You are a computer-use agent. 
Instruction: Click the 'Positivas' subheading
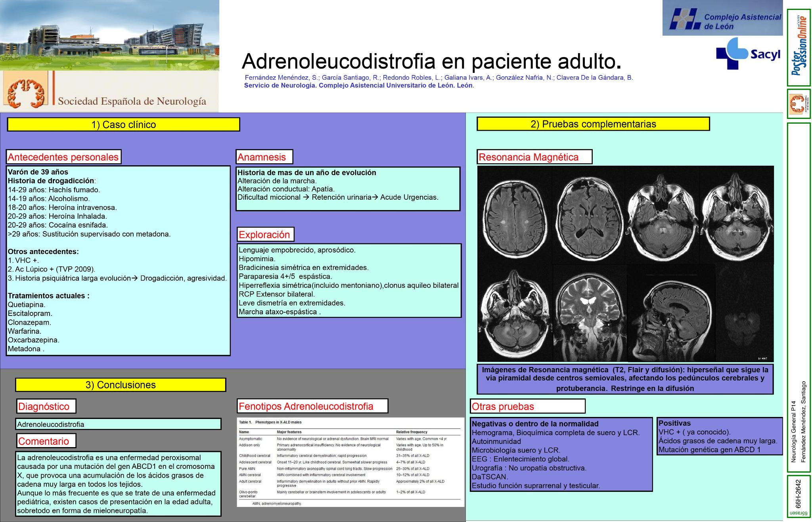pyautogui.click(x=674, y=423)
